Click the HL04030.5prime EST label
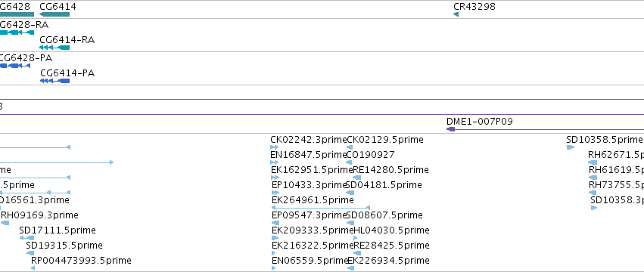644x272 pixels. (391, 230)
